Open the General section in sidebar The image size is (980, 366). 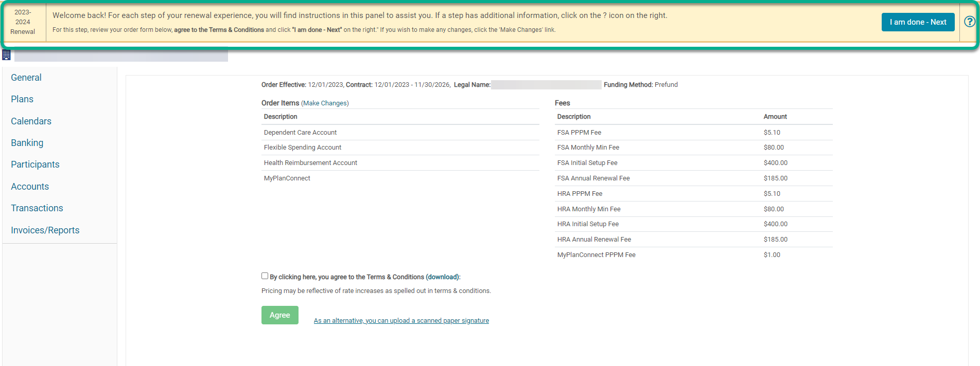26,78
